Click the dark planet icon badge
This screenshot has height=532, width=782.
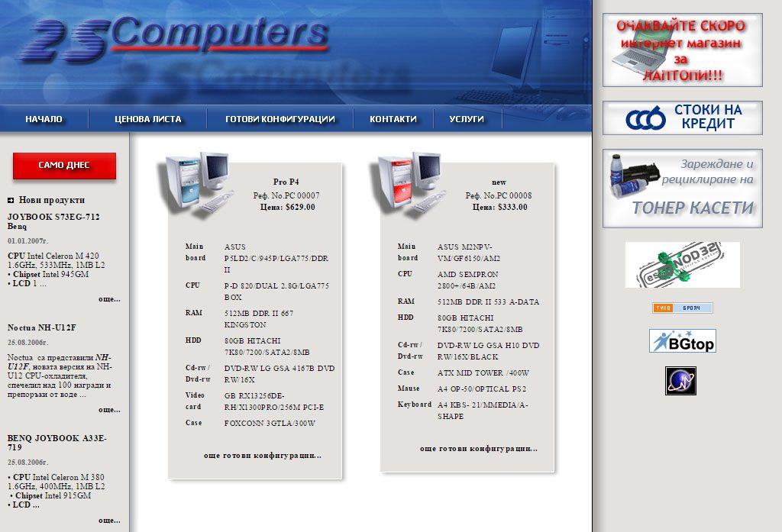[680, 380]
